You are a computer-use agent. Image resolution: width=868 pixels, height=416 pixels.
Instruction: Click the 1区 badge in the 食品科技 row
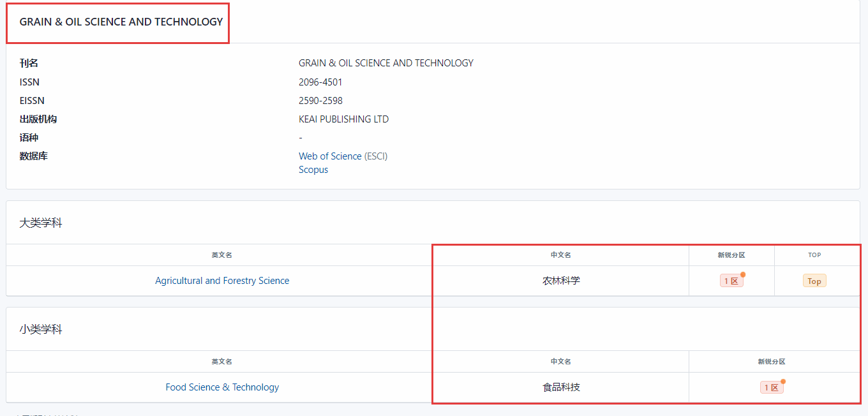click(x=771, y=387)
